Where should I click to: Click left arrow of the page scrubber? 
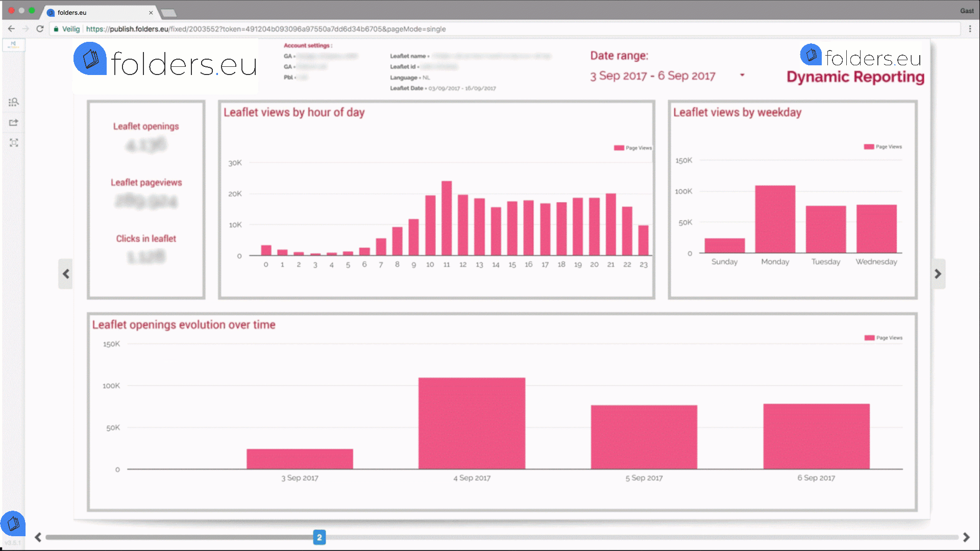(x=38, y=537)
